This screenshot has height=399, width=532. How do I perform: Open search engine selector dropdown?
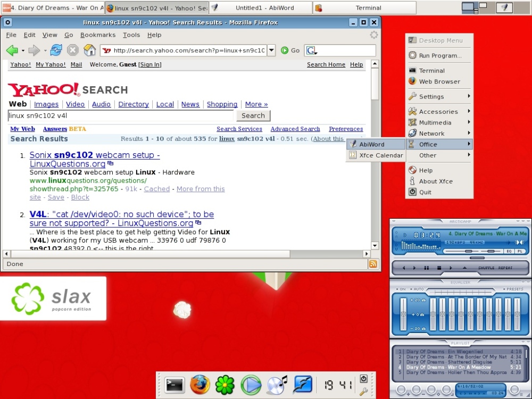click(x=312, y=51)
